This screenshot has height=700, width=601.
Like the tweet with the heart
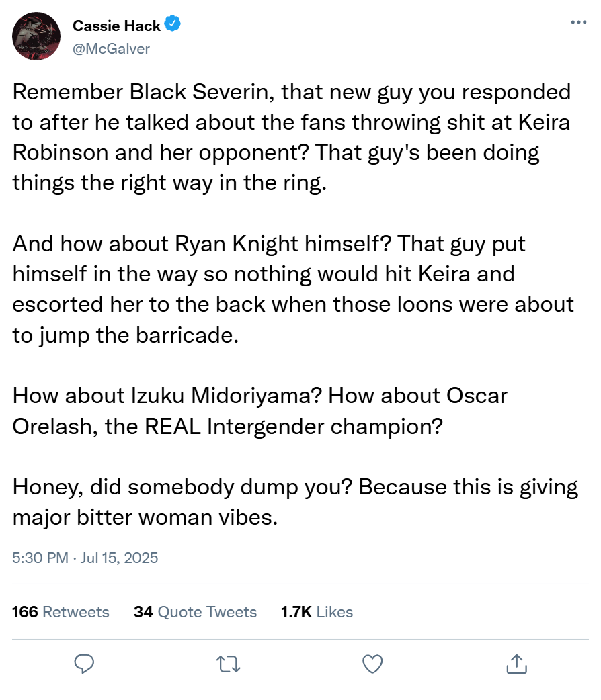coord(372,664)
